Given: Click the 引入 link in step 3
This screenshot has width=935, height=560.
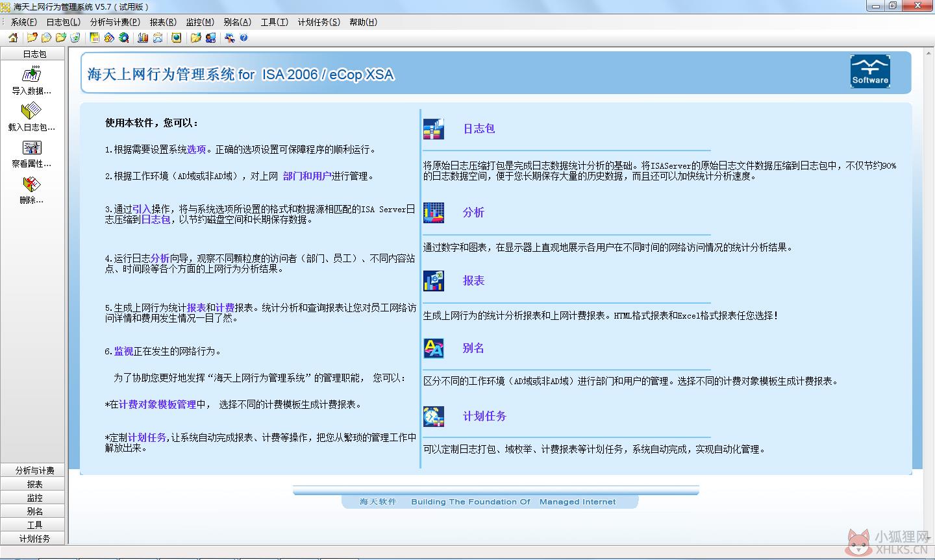Looking at the screenshot, I should coord(142,209).
